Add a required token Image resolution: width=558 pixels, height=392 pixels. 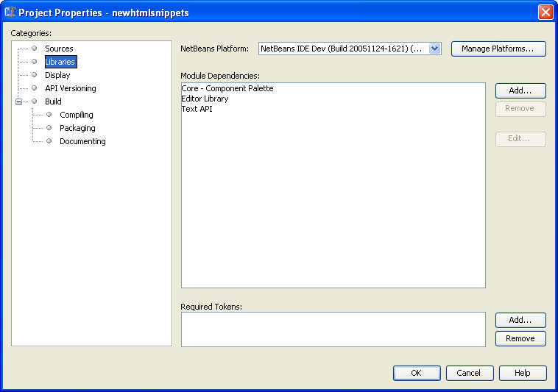tap(520, 320)
